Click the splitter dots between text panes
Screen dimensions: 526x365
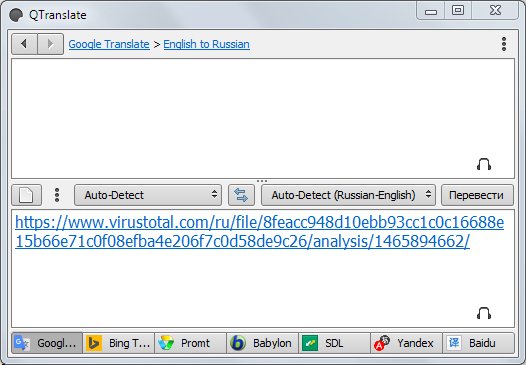coord(262,181)
